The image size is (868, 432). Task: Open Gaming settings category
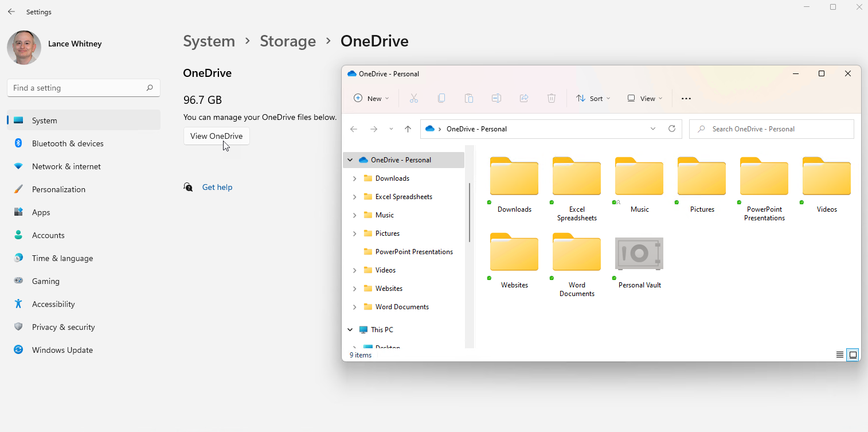[84, 281]
